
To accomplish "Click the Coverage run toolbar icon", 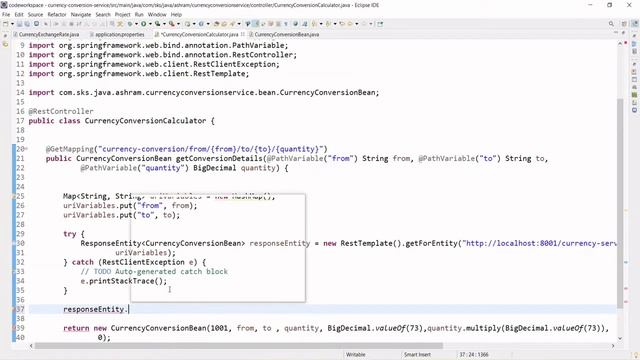I will tap(157, 24).
